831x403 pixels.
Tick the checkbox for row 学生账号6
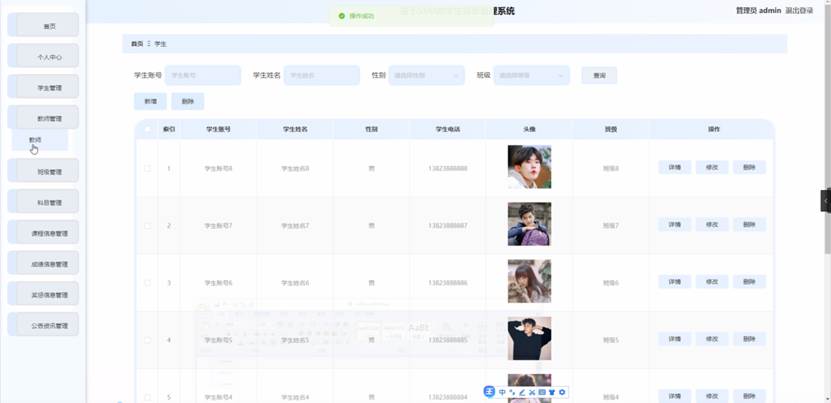147,283
